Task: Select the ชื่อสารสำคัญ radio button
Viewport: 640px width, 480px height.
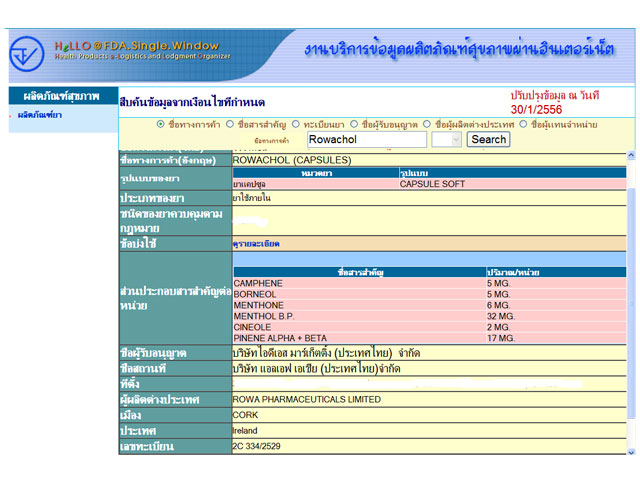Action: pos(230,124)
